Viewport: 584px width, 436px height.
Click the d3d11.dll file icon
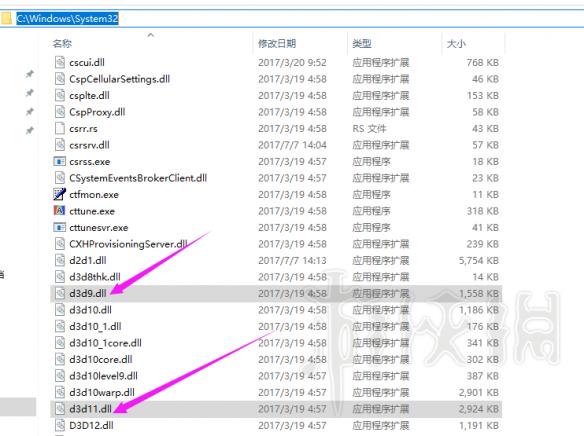point(60,409)
